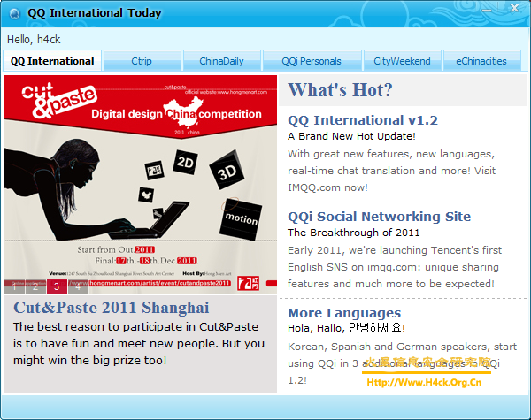Click the "The best reason to participate" description
Viewport: 531px width, 420px height.
pyautogui.click(x=139, y=343)
